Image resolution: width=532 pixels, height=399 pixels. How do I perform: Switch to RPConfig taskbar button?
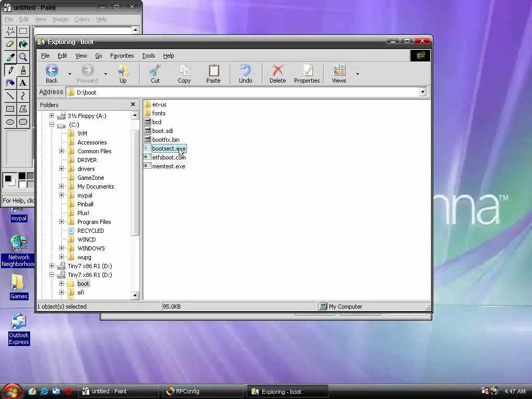pos(203,391)
